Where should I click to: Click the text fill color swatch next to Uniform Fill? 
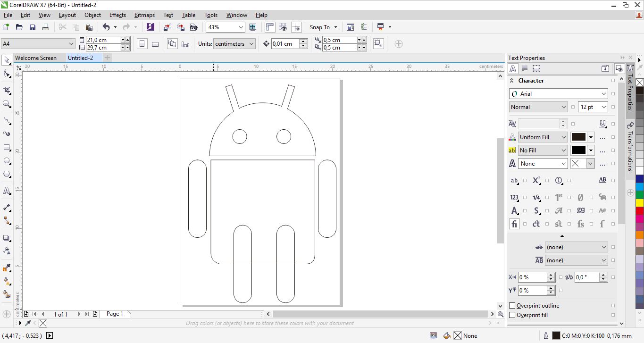pos(578,137)
